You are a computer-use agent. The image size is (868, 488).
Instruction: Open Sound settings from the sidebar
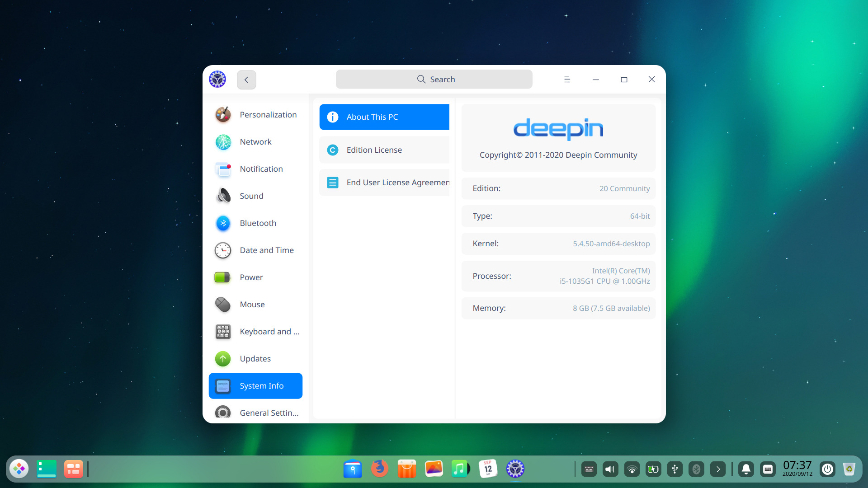tap(251, 196)
